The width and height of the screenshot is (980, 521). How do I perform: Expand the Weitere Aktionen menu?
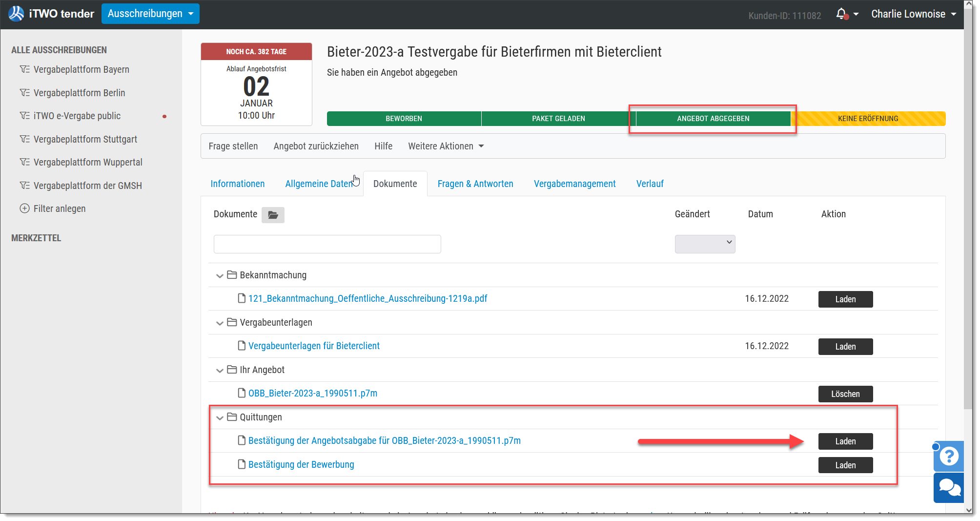446,146
